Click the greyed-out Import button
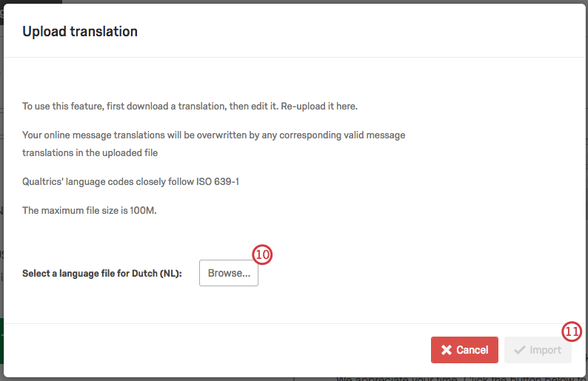This screenshot has width=588, height=381. 538,350
